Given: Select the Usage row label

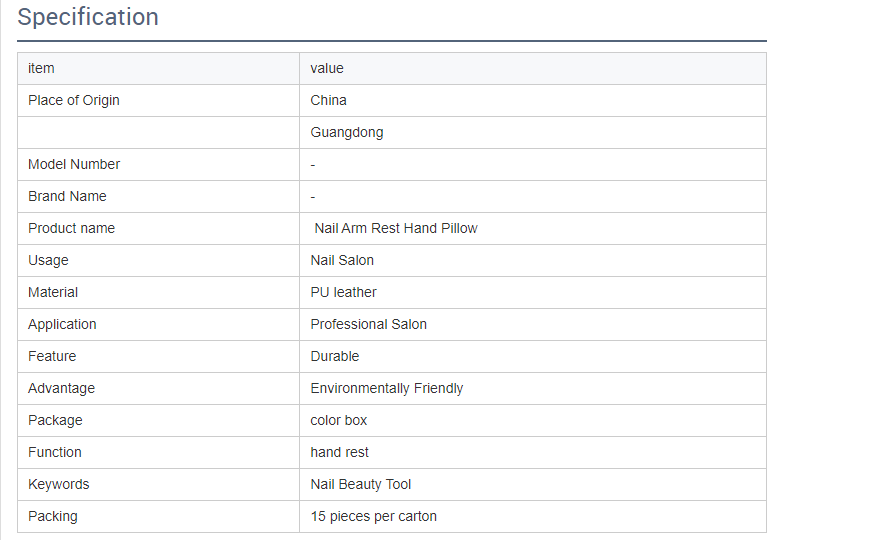Looking at the screenshot, I should coord(48,261).
